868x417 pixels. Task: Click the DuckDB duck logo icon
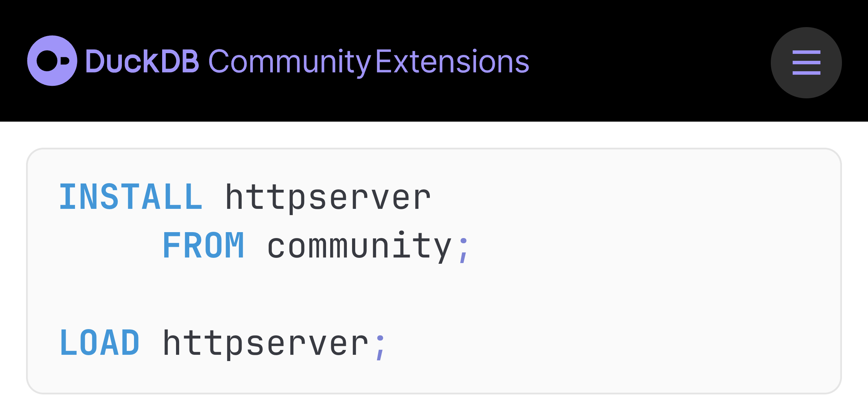click(x=52, y=60)
